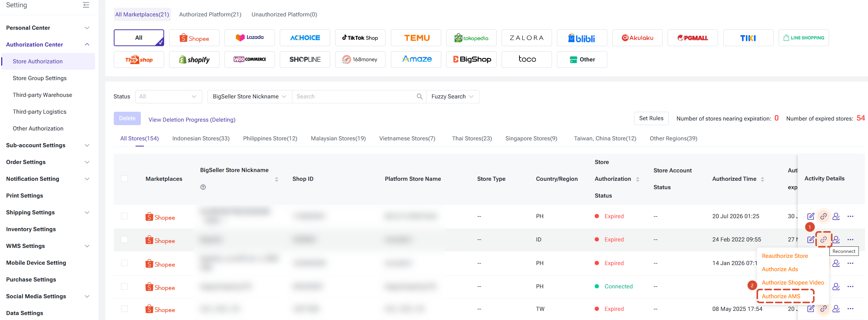Toggle the select-all stores header checkbox
Viewport: 868px width, 320px height.
[x=124, y=178]
